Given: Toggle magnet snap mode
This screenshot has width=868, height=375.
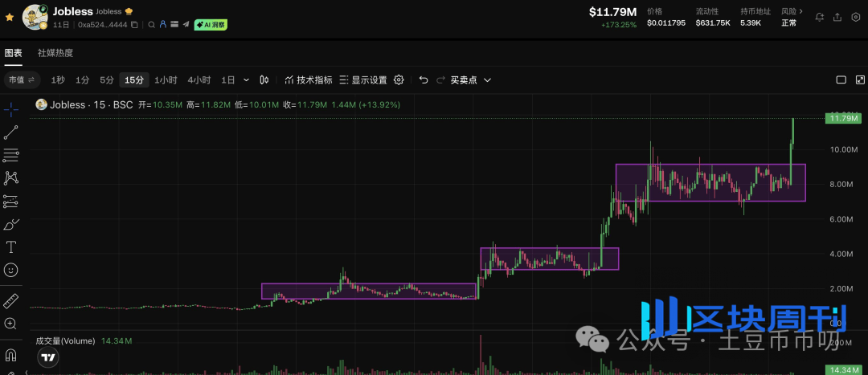Looking at the screenshot, I should pos(11,355).
